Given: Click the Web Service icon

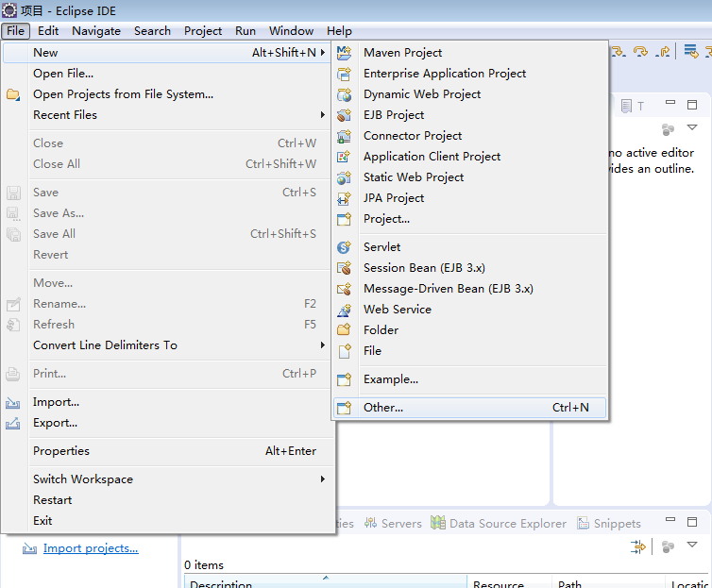Looking at the screenshot, I should 344,310.
